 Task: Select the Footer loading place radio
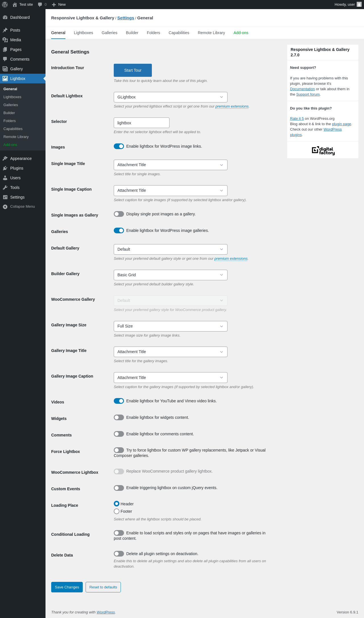[x=117, y=511]
